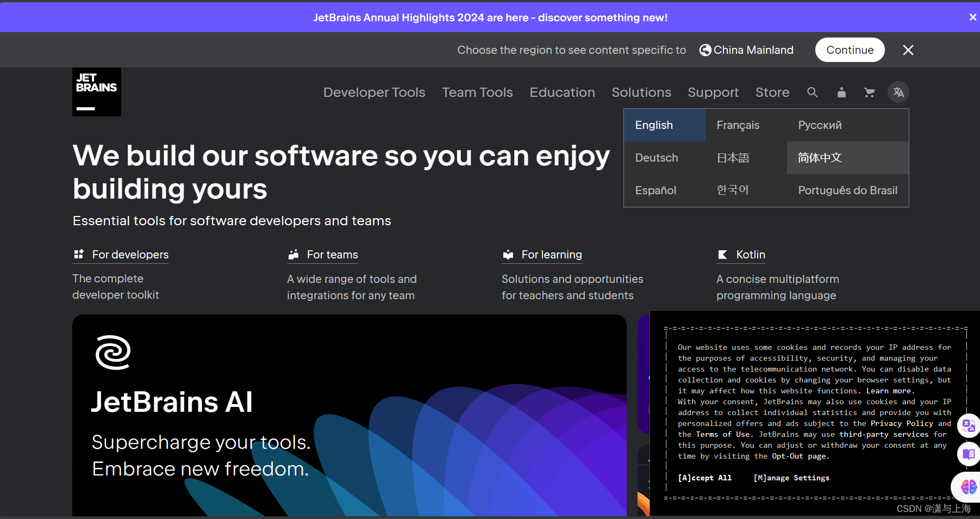980x519 pixels.
Task: Open the JetBrains AI promo card
Action: (349, 415)
